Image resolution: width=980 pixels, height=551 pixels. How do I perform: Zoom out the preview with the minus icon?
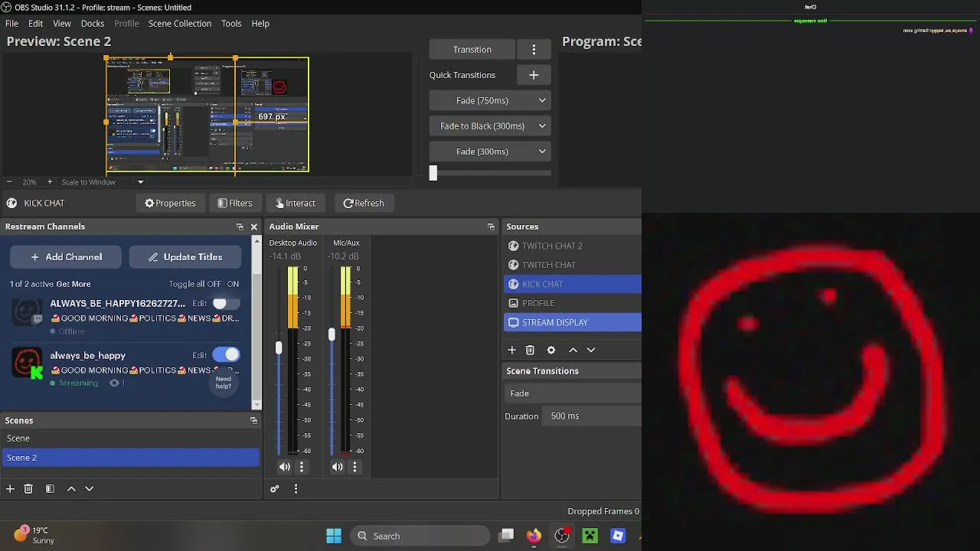click(8, 182)
